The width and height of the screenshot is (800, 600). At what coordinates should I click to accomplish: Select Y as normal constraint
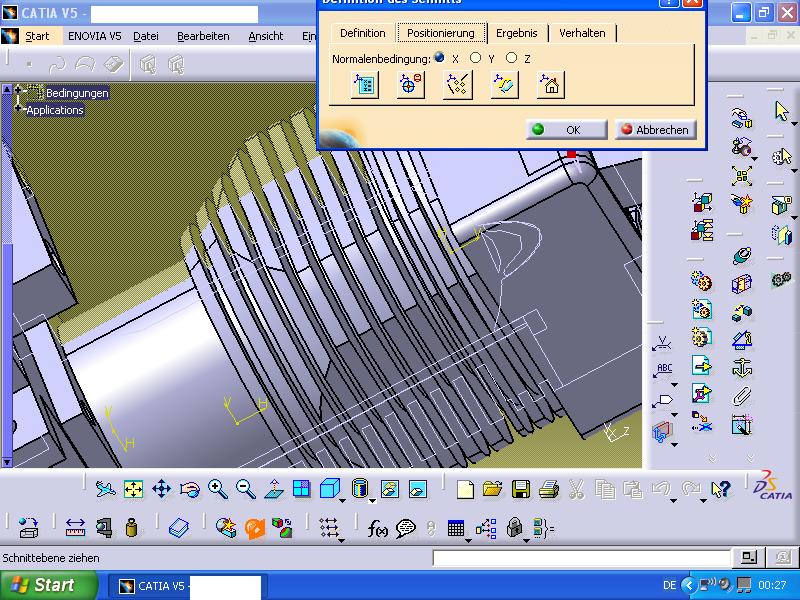pos(475,58)
